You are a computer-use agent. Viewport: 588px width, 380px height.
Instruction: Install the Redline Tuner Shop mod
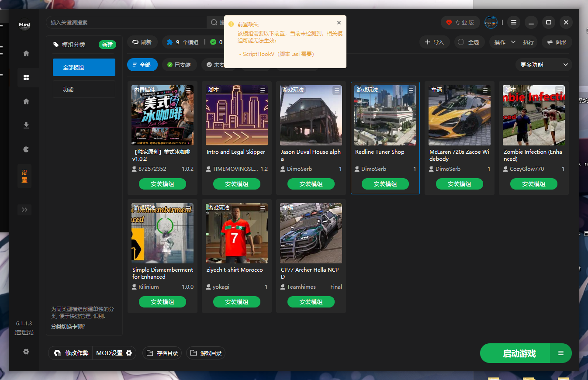(x=385, y=184)
